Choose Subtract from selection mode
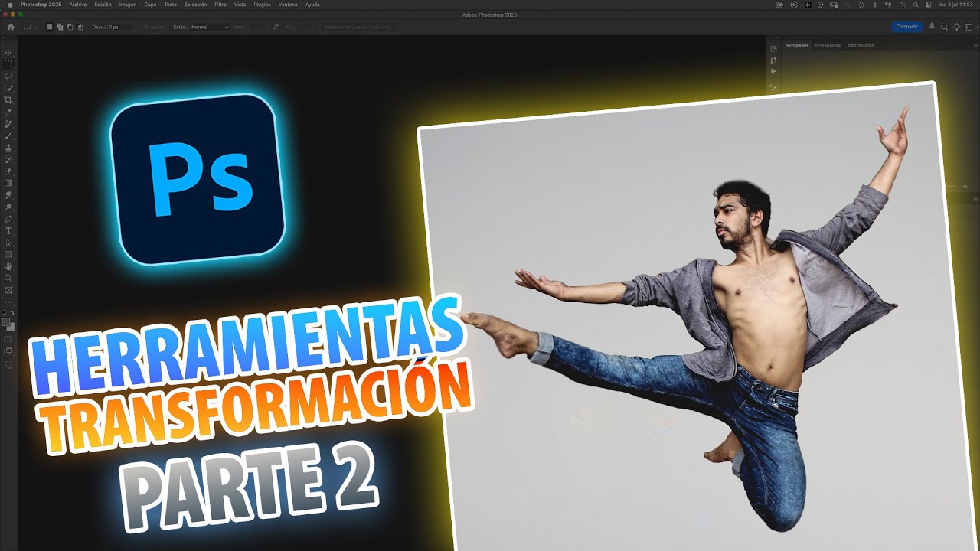The image size is (980, 551). click(70, 27)
